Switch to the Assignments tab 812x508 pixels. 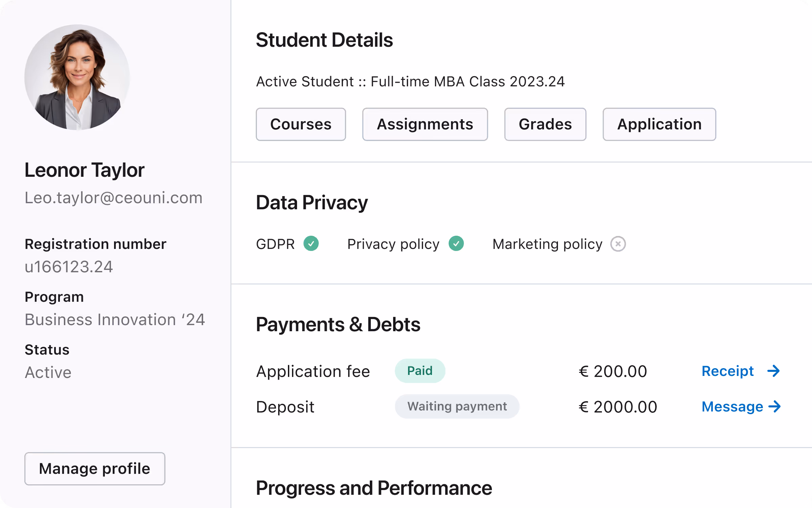pos(425,124)
